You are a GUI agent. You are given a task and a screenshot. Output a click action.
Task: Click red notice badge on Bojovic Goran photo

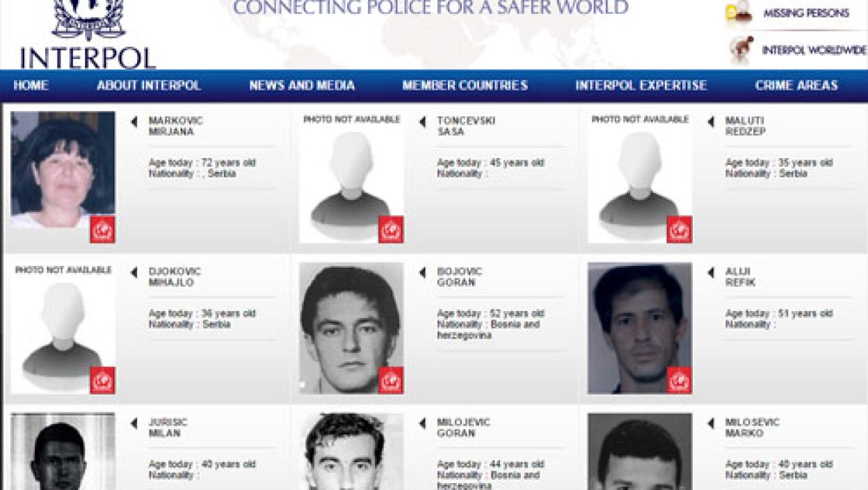(x=391, y=381)
